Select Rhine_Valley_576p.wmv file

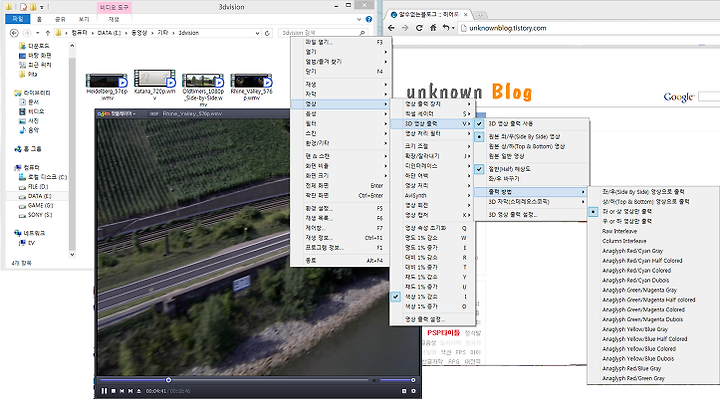(x=251, y=81)
